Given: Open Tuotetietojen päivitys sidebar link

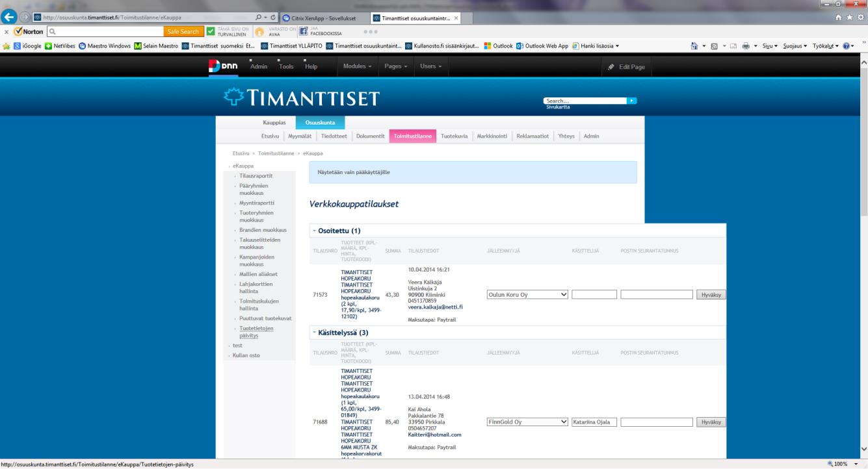Looking at the screenshot, I should [257, 332].
